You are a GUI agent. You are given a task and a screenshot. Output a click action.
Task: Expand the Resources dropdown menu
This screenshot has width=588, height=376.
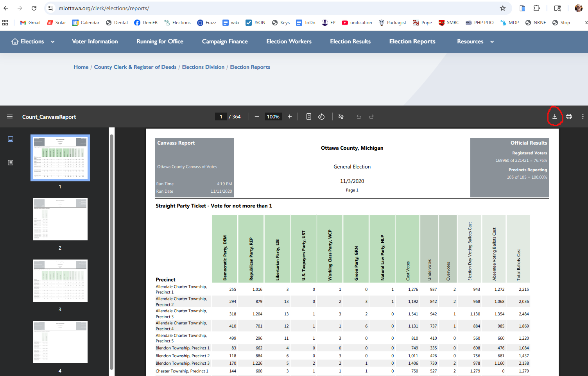(492, 42)
